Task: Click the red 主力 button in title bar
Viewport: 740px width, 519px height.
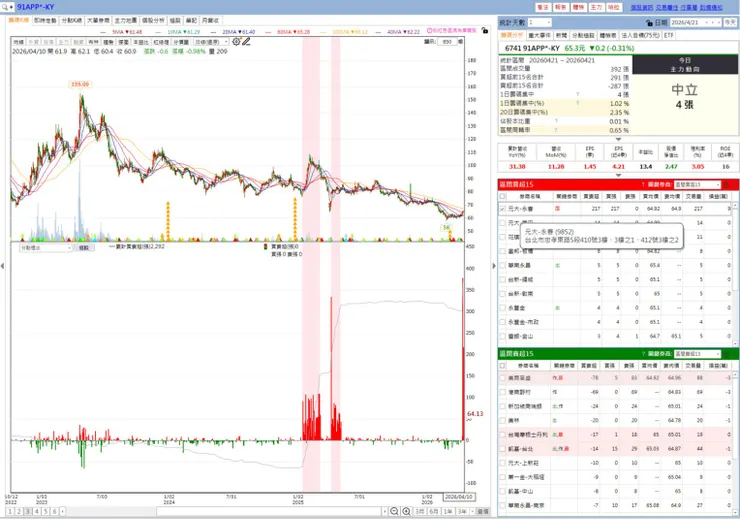Action: click(596, 8)
